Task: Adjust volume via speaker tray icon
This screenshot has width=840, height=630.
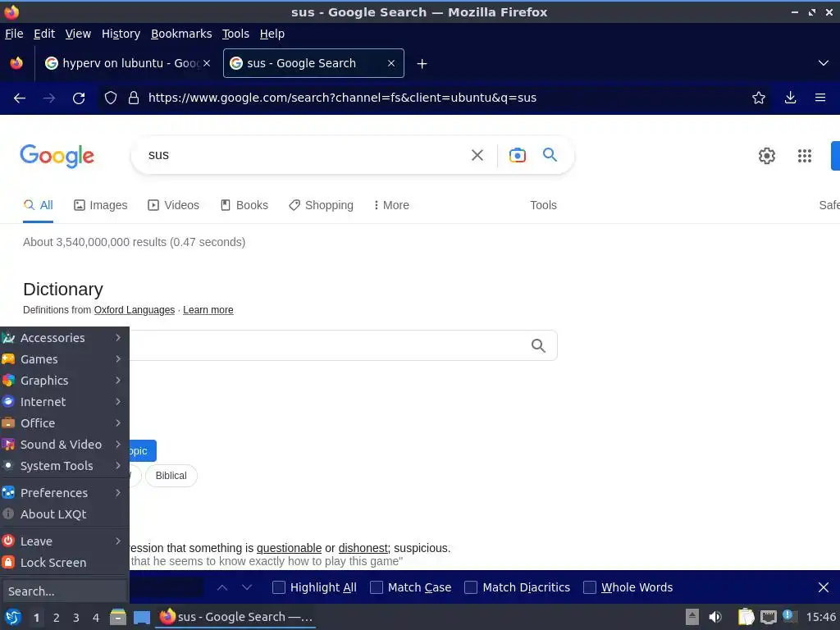Action: [x=715, y=617]
